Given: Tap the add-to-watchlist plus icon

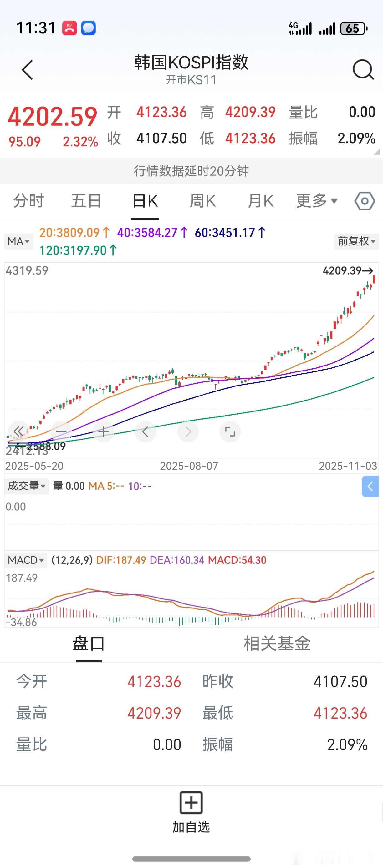Looking at the screenshot, I should click(x=191, y=803).
